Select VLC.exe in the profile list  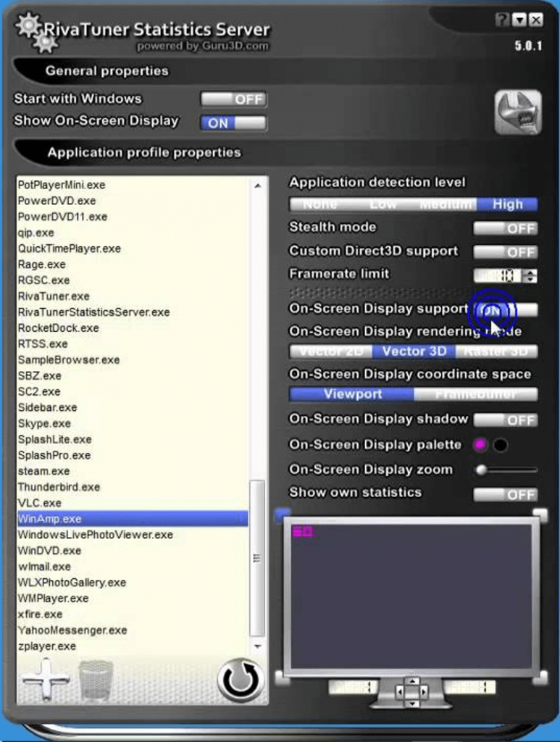40,503
